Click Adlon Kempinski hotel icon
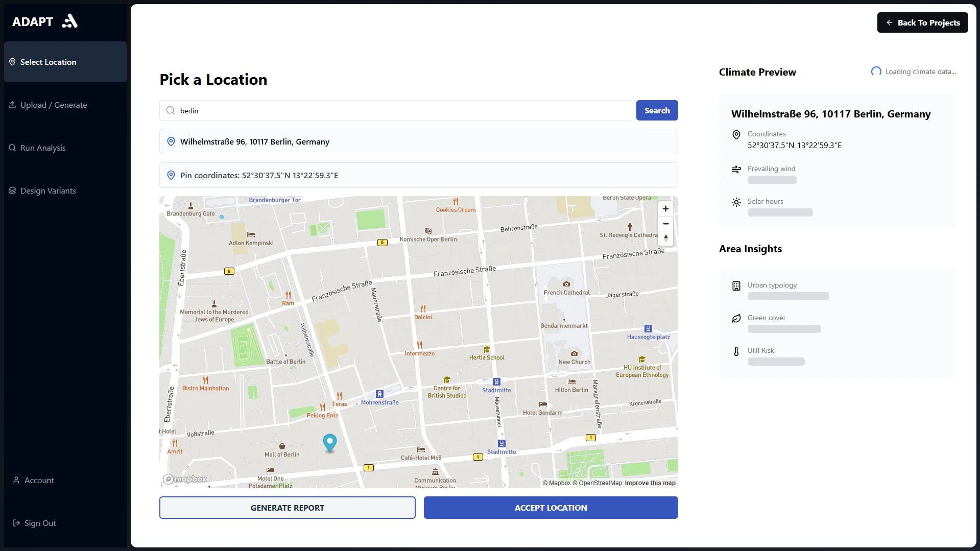Image resolution: width=980 pixels, height=551 pixels. click(251, 235)
